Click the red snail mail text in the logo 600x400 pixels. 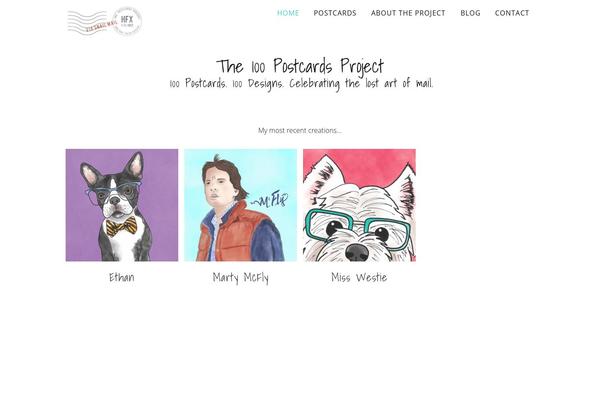[101, 26]
